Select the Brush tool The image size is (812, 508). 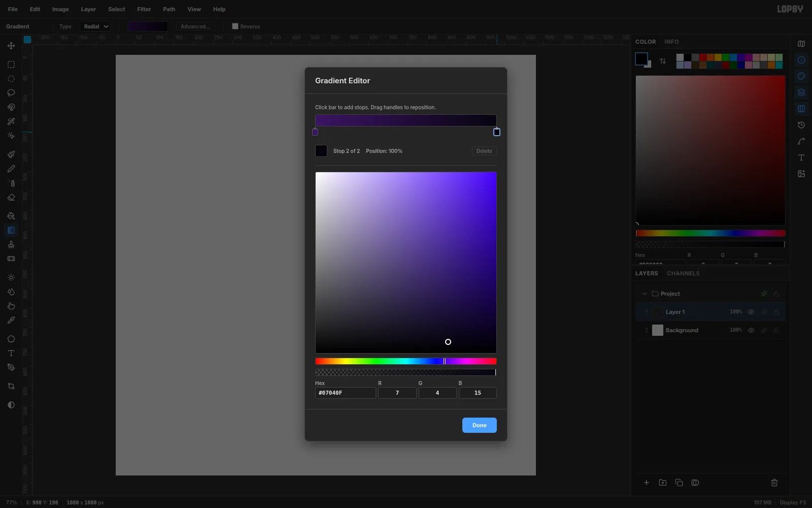11,154
